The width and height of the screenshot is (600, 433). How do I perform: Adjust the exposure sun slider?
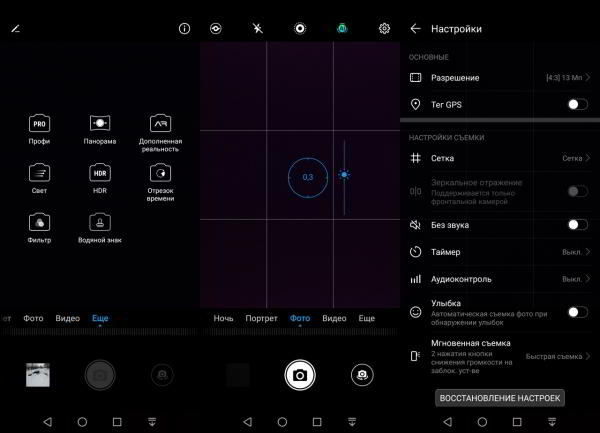(344, 175)
